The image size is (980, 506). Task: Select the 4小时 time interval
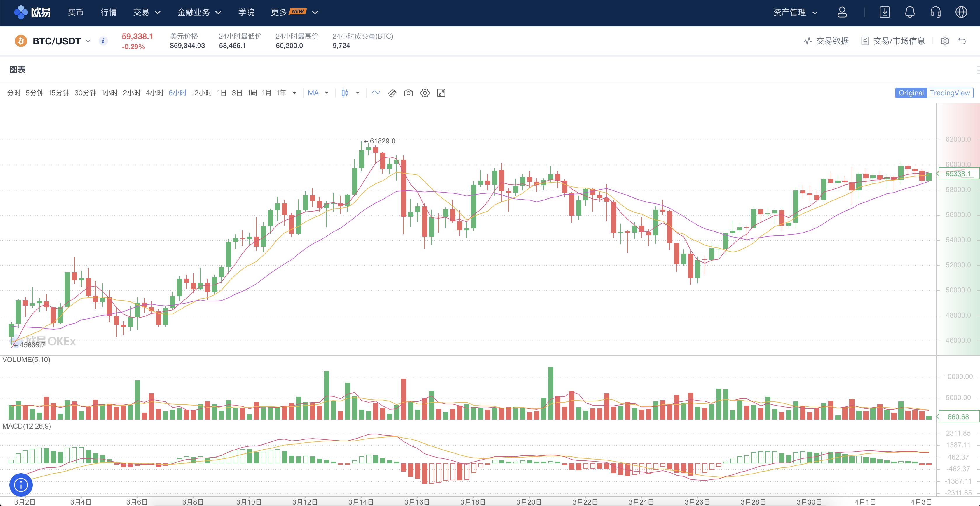coord(154,93)
